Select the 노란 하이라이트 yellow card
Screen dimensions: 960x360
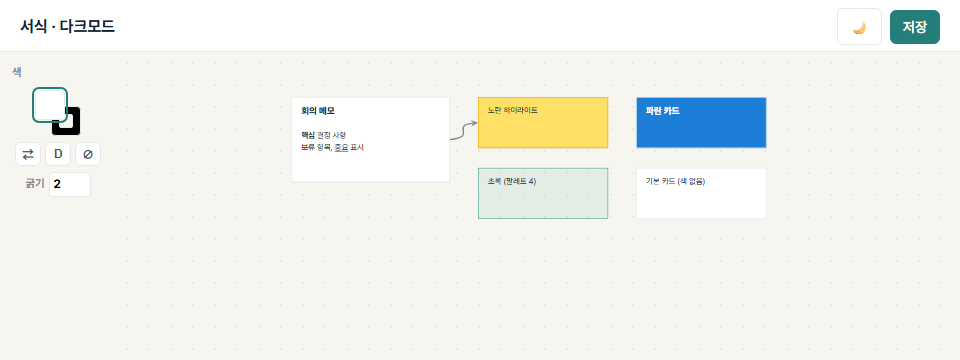[543, 122]
